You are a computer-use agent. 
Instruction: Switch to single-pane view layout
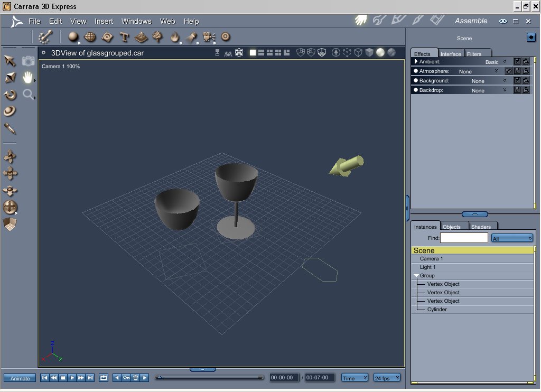253,52
